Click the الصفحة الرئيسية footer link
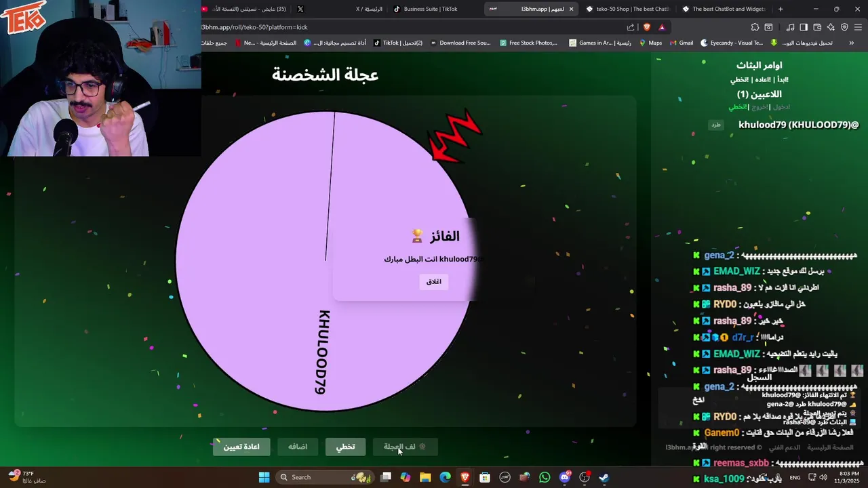The height and width of the screenshot is (488, 868). [830, 447]
